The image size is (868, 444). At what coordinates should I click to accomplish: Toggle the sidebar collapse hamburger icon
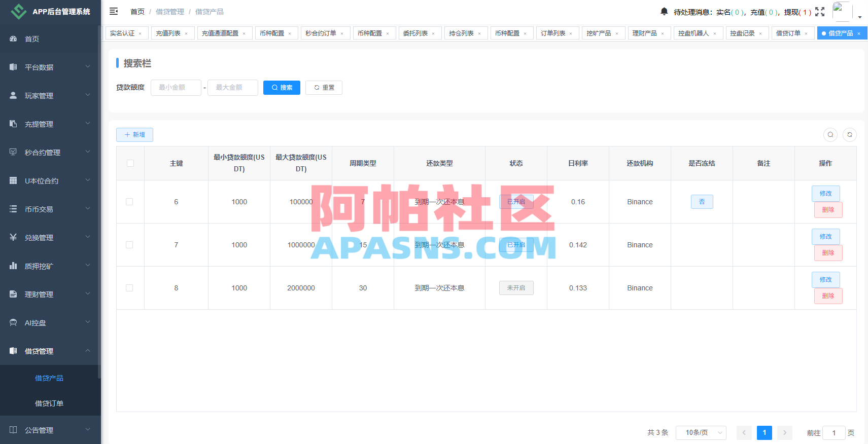point(114,11)
